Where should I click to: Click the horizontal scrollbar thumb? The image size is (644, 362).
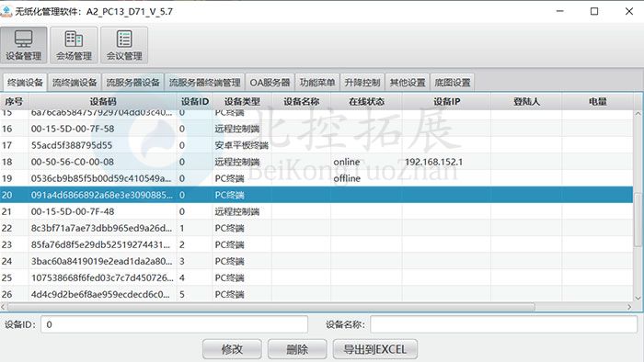(x=271, y=307)
